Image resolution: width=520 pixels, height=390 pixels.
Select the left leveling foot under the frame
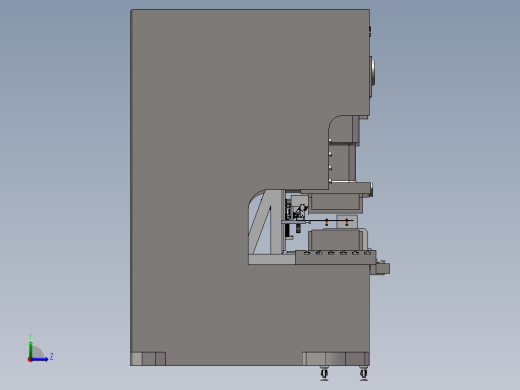pyautogui.click(x=324, y=373)
